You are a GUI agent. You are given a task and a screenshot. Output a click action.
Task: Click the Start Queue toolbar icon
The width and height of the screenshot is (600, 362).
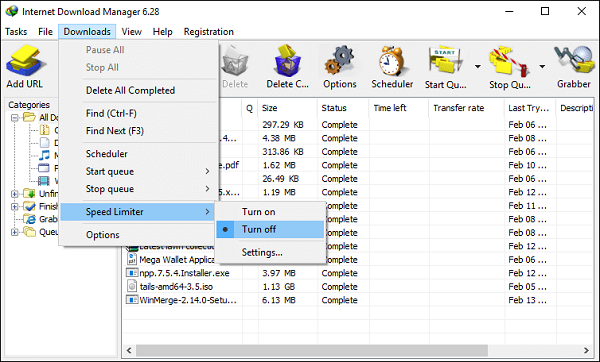(445, 61)
